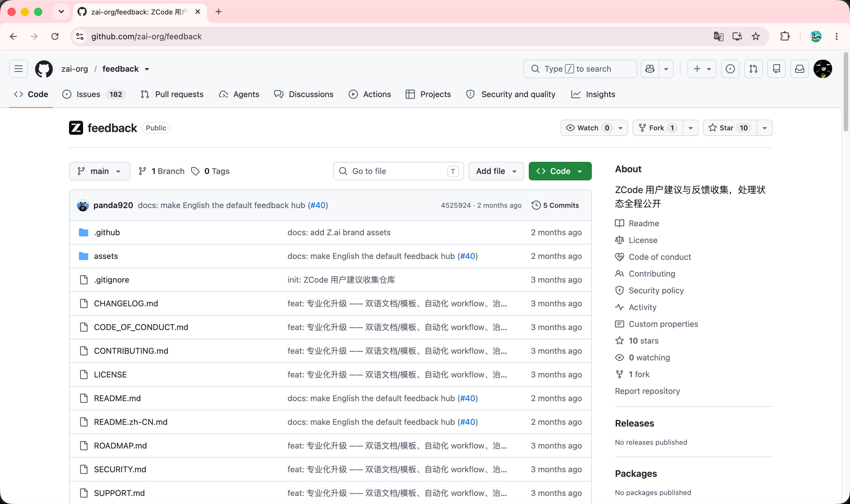Screen dimensions: 850x504
Task: Open the repositories icon in header
Action: click(x=776, y=69)
